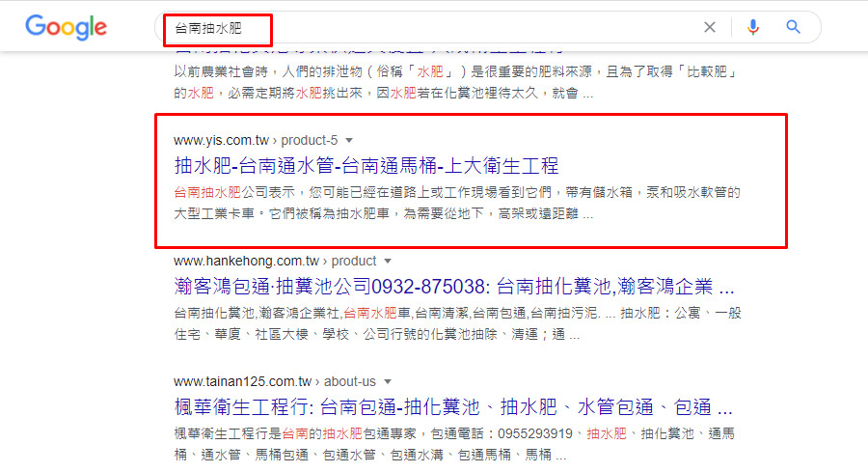This screenshot has height=472, width=868.
Task: Click snippet text starting 楓華衛生工程行是台南的
Action: pos(455,444)
